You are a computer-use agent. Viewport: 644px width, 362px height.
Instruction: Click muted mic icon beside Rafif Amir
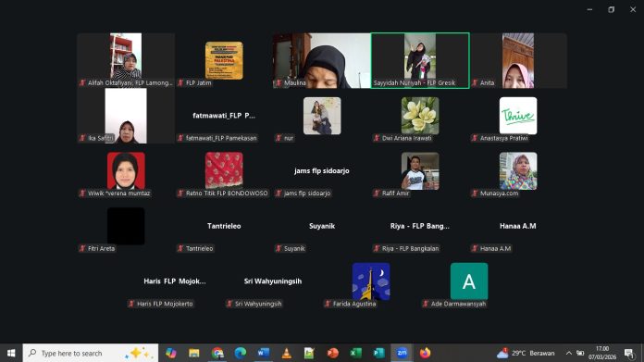pyautogui.click(x=377, y=193)
